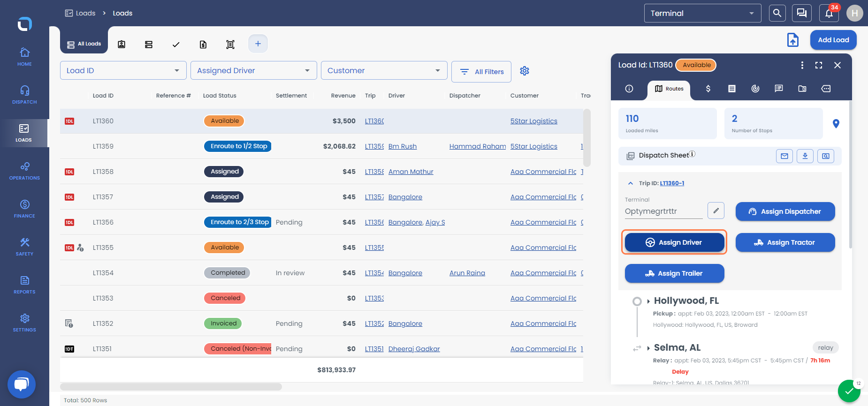Open more options menu in load panel
This screenshot has height=406, width=868.
point(802,65)
